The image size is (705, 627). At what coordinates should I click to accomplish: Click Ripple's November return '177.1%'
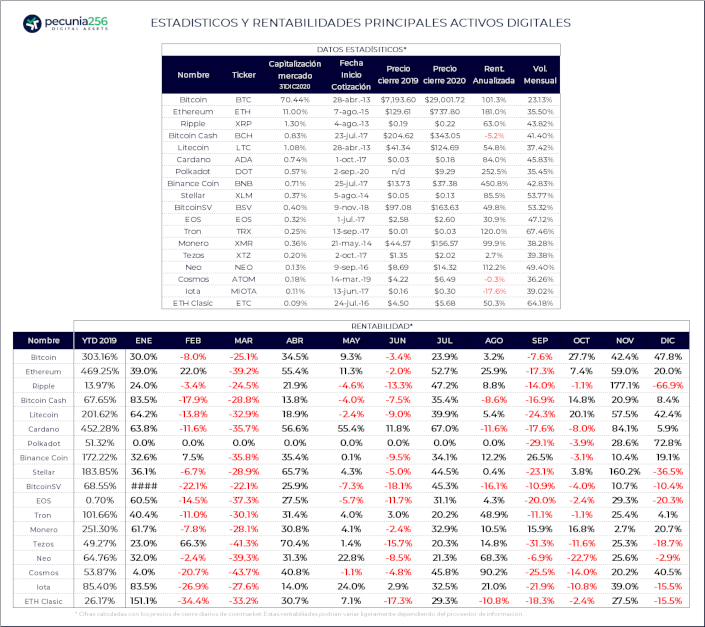click(x=625, y=386)
